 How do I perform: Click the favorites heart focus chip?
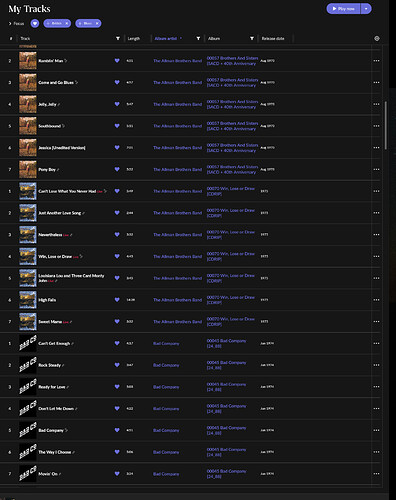(35, 23)
